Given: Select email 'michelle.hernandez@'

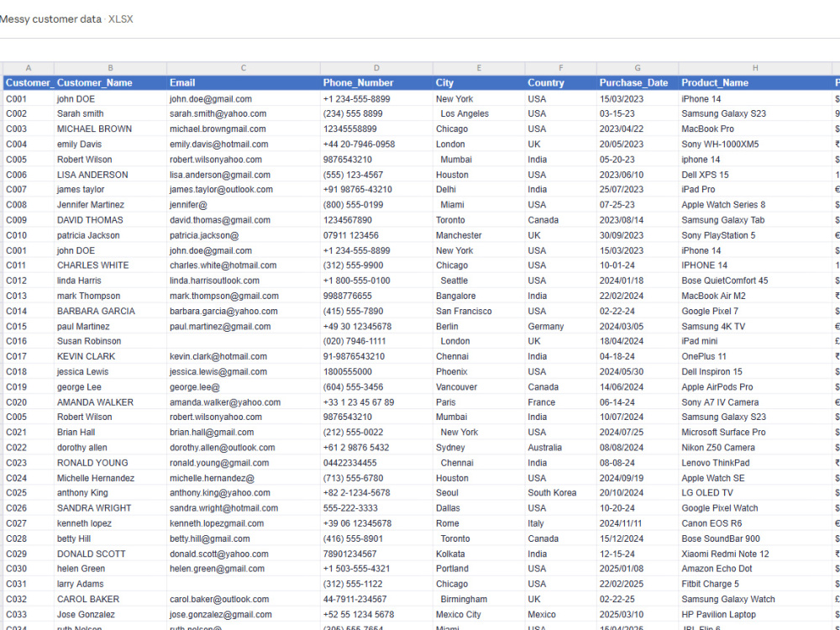Looking at the screenshot, I should pos(244,478).
